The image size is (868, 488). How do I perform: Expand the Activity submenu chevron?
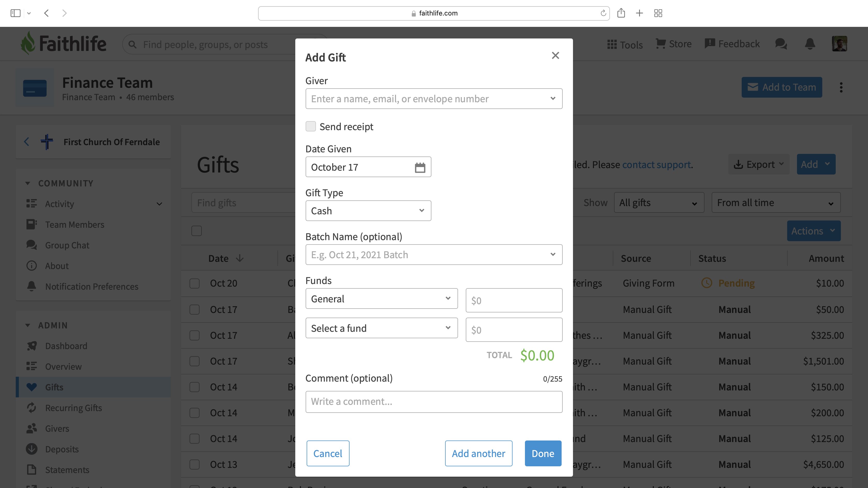[x=159, y=204]
